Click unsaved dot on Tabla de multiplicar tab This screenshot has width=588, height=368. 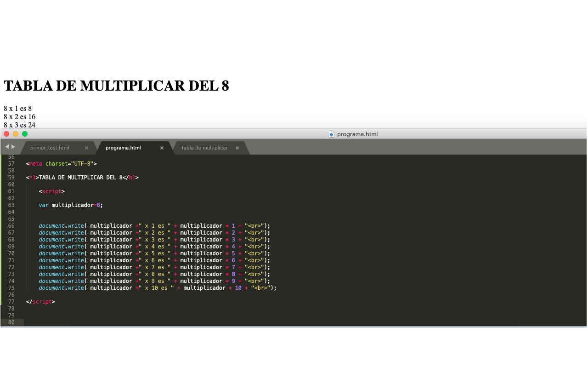click(x=237, y=148)
